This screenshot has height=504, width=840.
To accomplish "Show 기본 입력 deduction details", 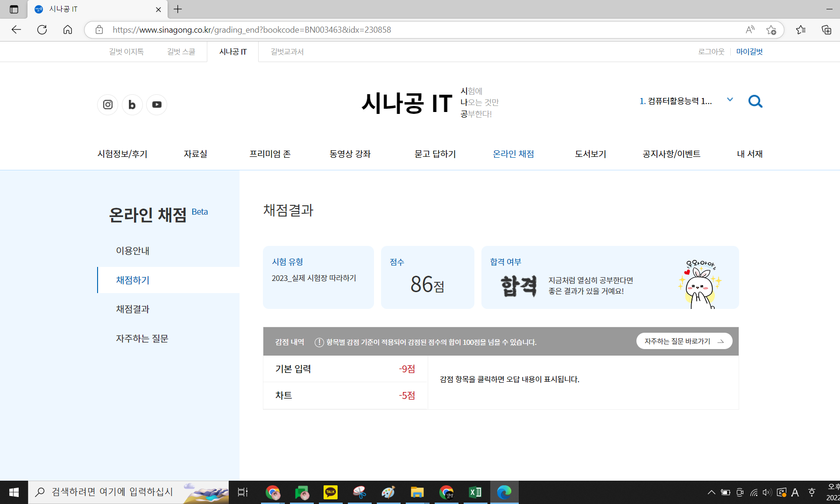I will (x=346, y=369).
